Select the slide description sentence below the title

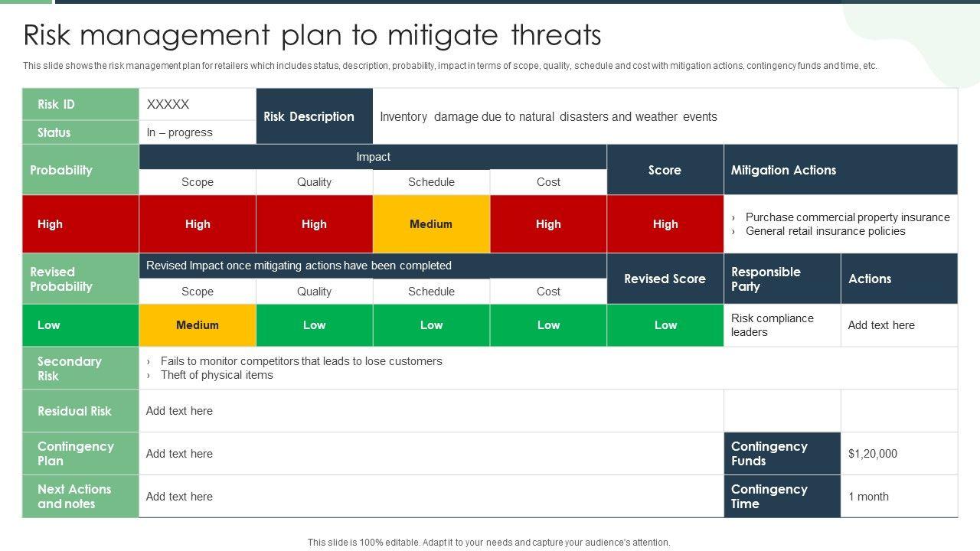pyautogui.click(x=450, y=66)
